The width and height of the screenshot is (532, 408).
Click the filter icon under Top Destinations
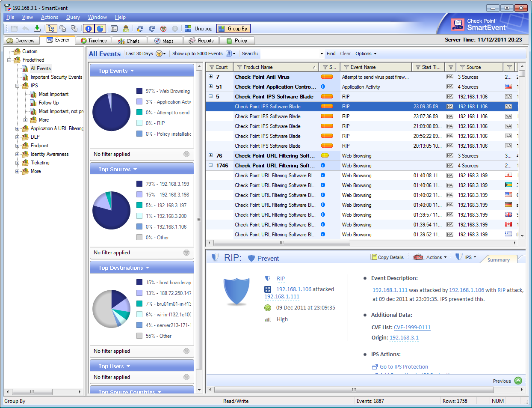tap(186, 351)
